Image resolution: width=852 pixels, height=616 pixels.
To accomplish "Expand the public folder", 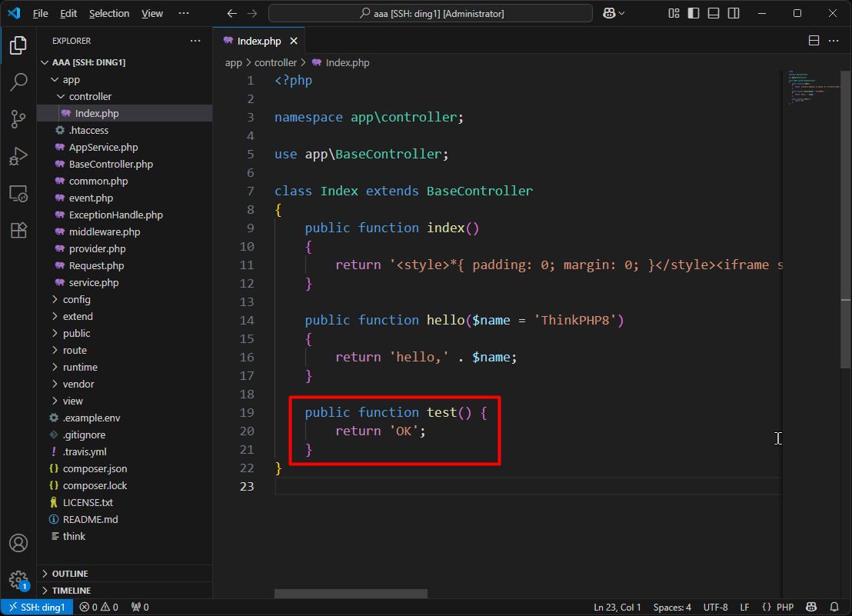I will [x=125, y=334].
